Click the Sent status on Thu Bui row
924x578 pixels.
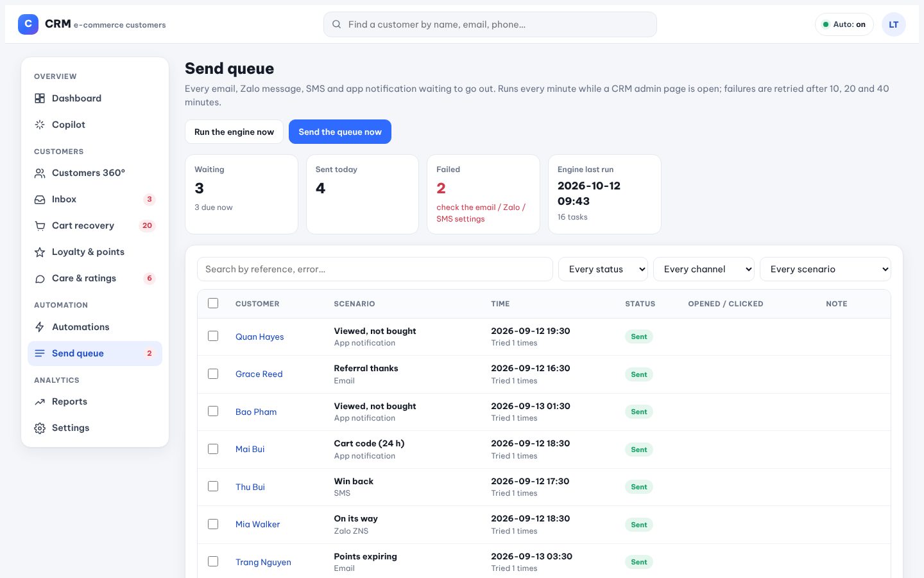pos(639,487)
